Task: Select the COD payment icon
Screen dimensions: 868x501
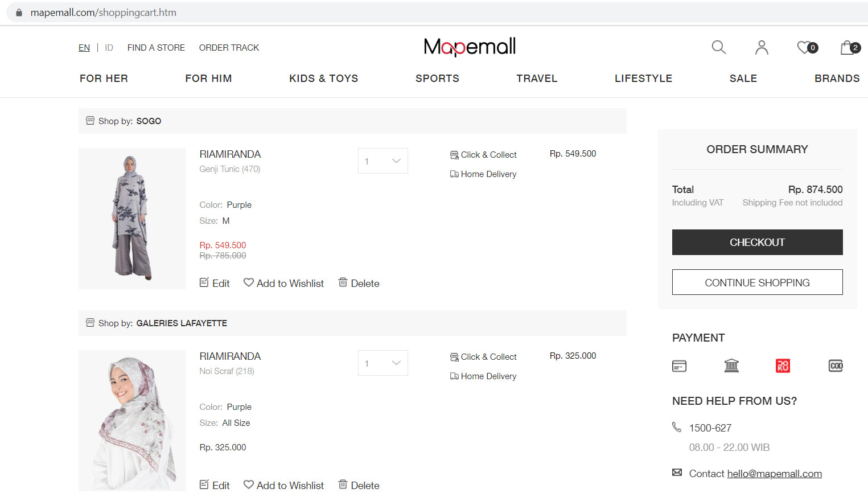Action: [x=836, y=366]
